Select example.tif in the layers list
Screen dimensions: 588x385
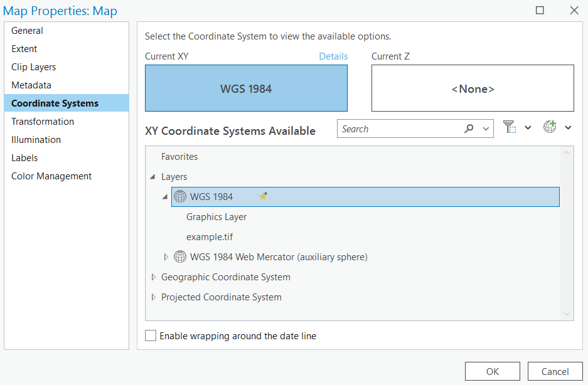[210, 237]
